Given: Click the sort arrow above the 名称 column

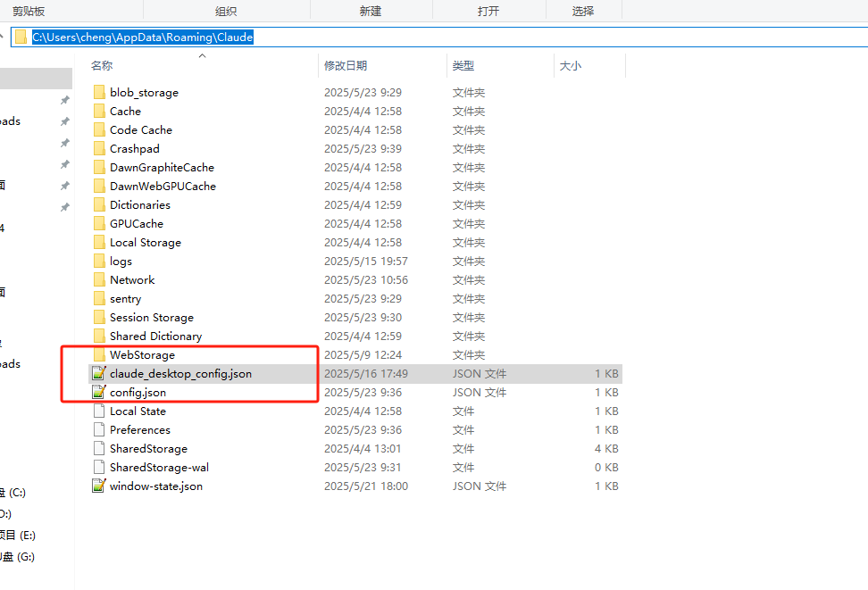Looking at the screenshot, I should (x=203, y=55).
